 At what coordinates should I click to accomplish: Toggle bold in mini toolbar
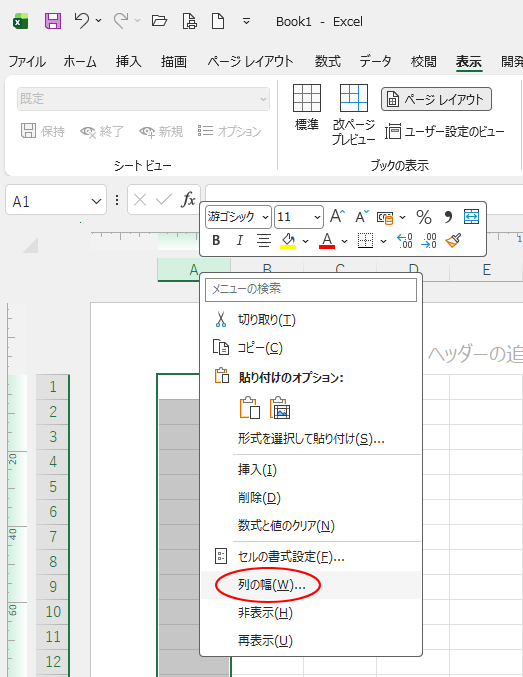(216, 240)
